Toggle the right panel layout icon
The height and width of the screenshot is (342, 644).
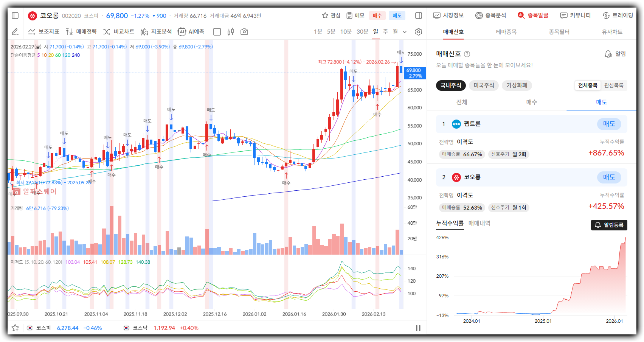[x=418, y=16]
